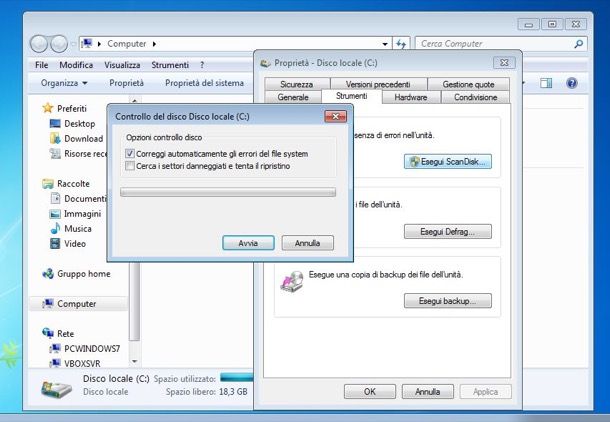Open the Musica note icon
Image resolution: width=610 pixels, height=422 pixels.
(x=55, y=228)
